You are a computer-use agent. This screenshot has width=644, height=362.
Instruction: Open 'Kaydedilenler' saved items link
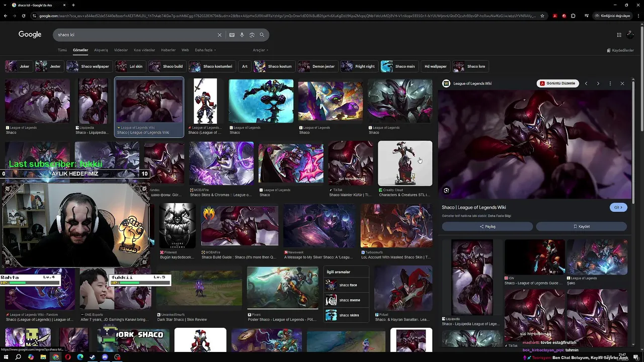620,50
